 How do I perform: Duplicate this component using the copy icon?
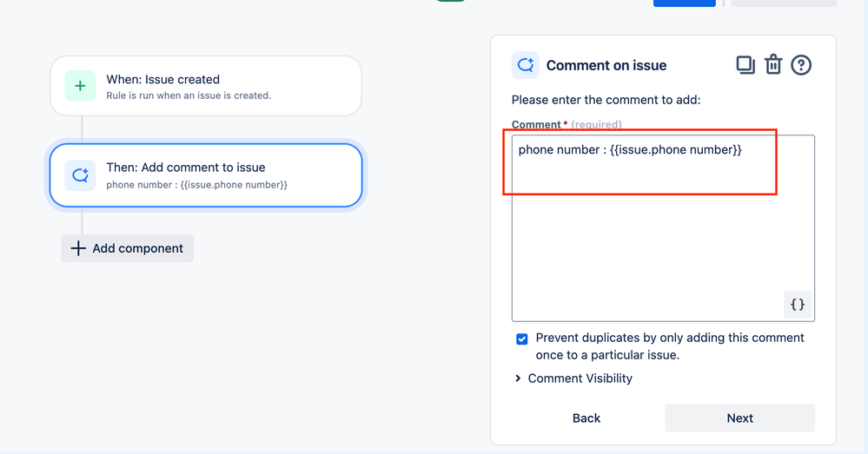coord(745,65)
